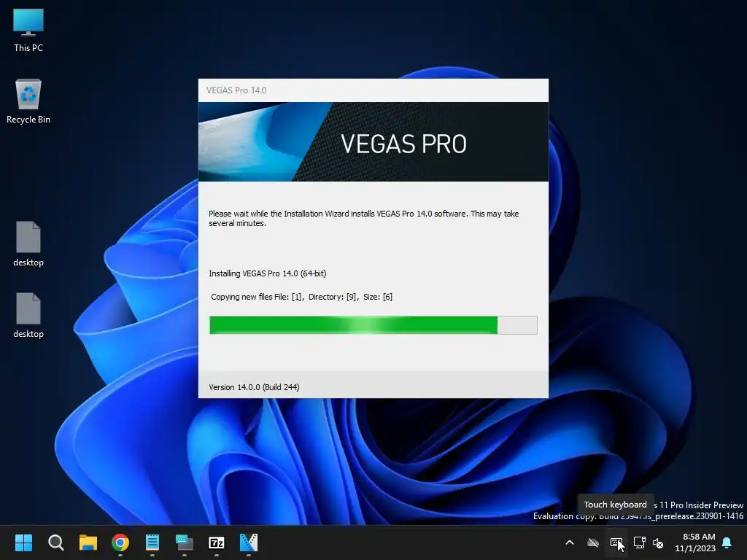Show hidden system tray icons
This screenshot has height=560, width=747.
[569, 542]
